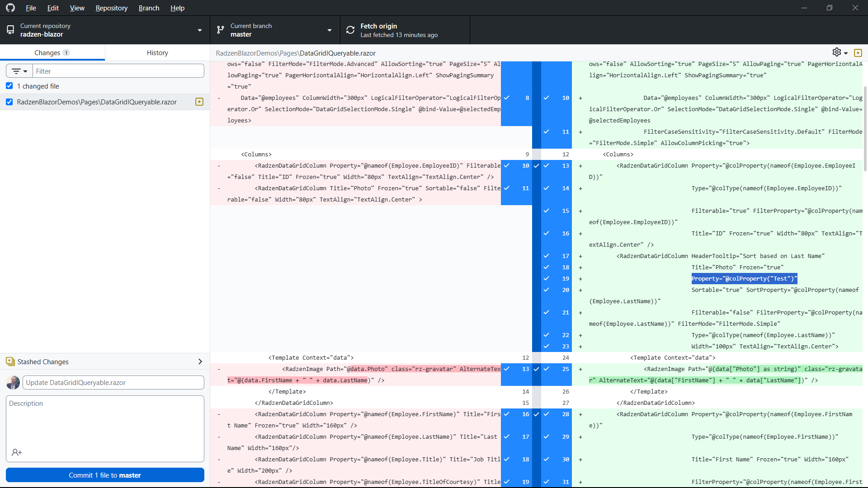Open the filter funnel icon in changes sidebar
Viewport: 868px width, 488px height.
(x=18, y=71)
